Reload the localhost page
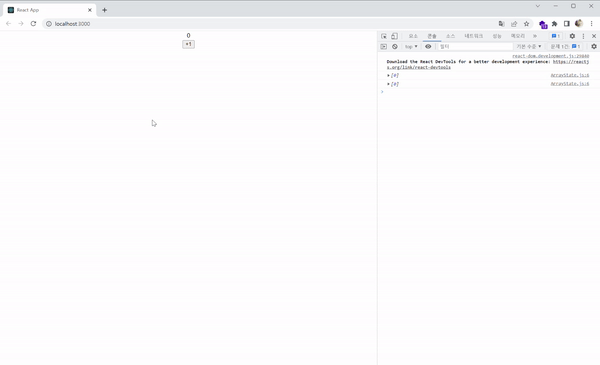The image size is (600, 365). [x=33, y=24]
